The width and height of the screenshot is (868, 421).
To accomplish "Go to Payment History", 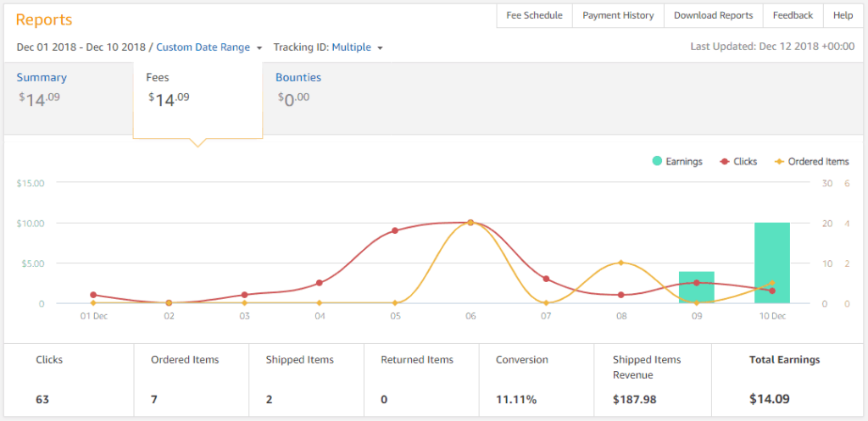I will (618, 15).
